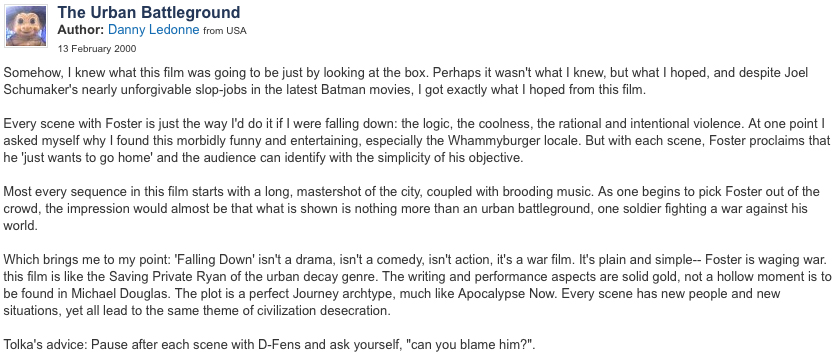Click the 'Author:' label text

tap(81, 30)
